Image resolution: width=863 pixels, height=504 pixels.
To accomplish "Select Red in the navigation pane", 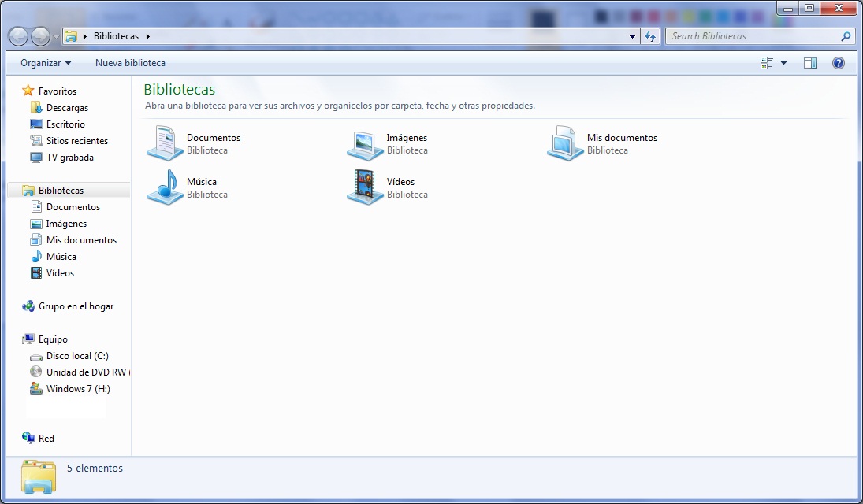I will [46, 439].
